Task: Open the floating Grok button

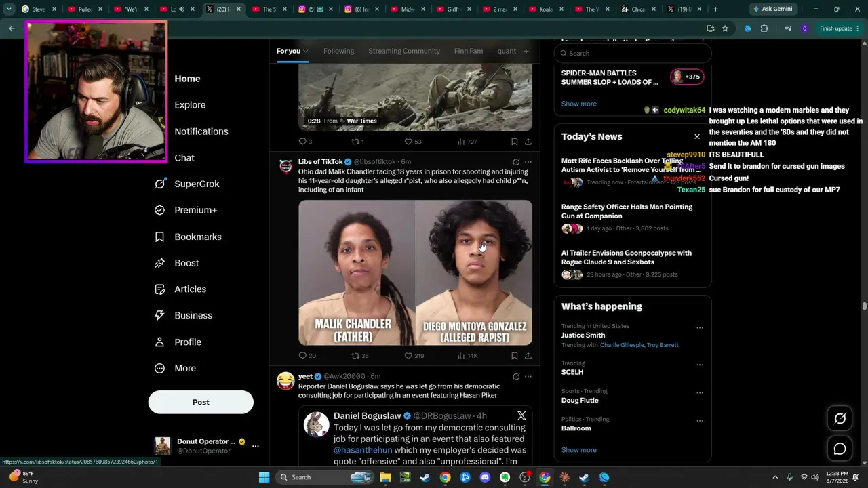Action: pos(840,419)
